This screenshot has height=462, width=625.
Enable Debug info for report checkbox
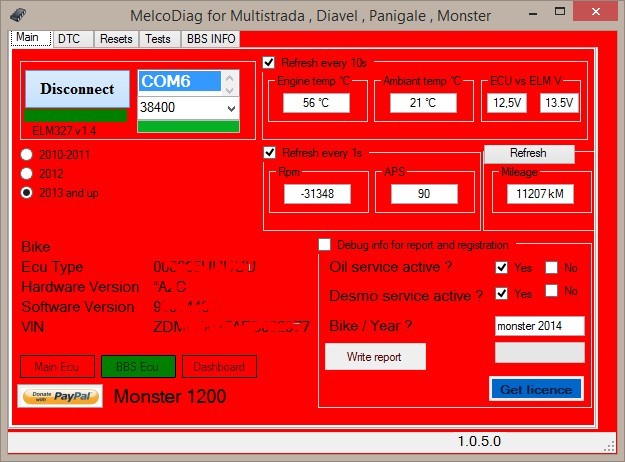tap(324, 244)
